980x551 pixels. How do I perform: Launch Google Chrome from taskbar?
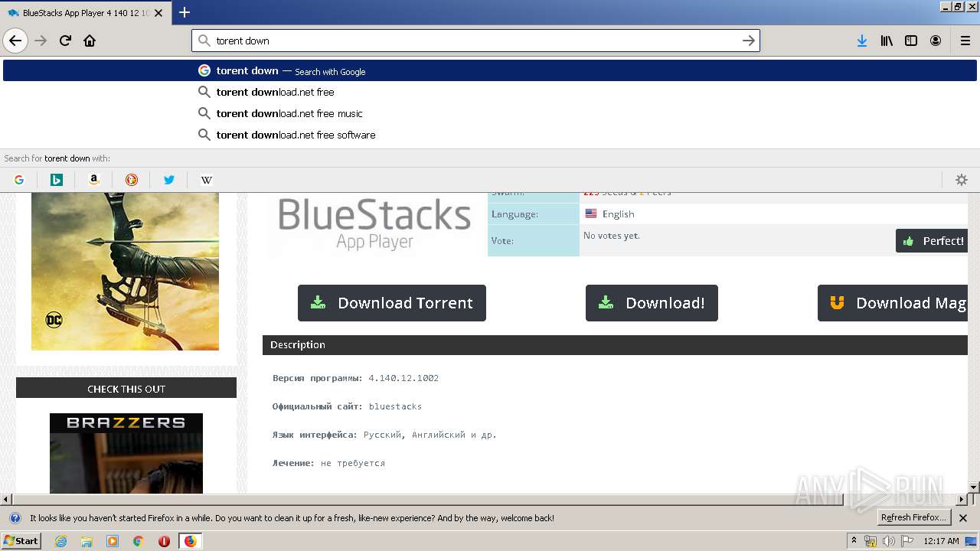[139, 541]
